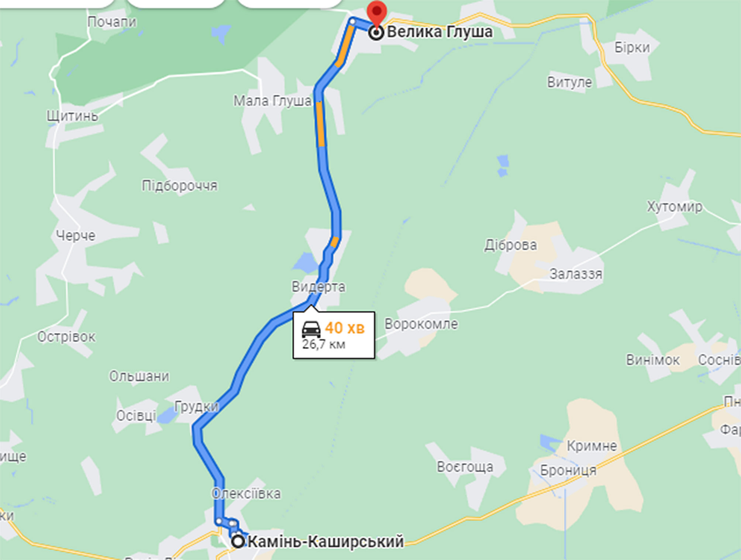This screenshot has height=560, width=741.
Task: Click the car icon in route info box
Action: coord(311,329)
